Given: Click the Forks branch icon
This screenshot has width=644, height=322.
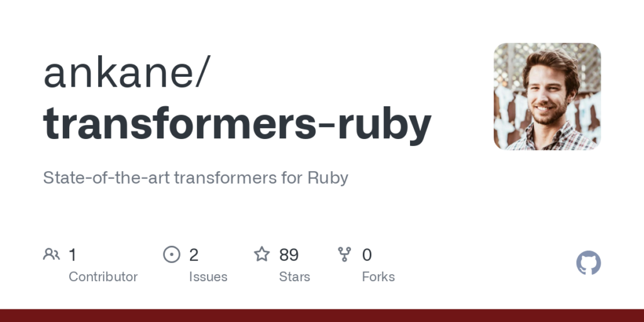Looking at the screenshot, I should (x=344, y=254).
